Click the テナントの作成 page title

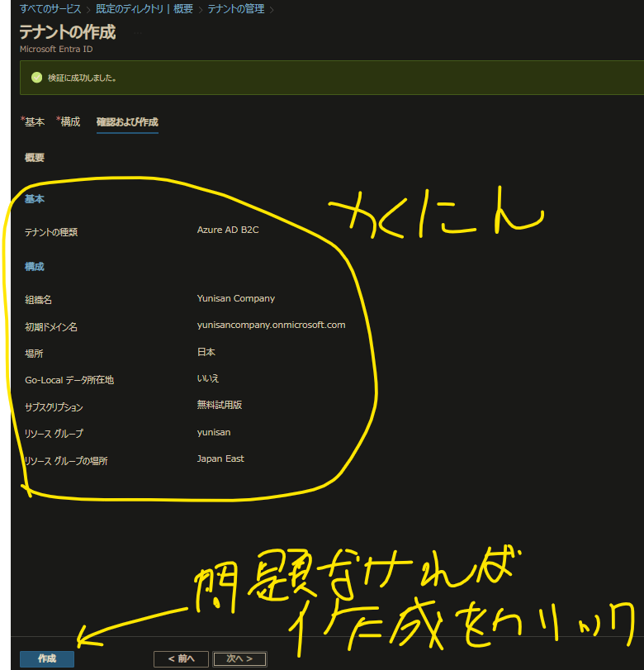68,32
